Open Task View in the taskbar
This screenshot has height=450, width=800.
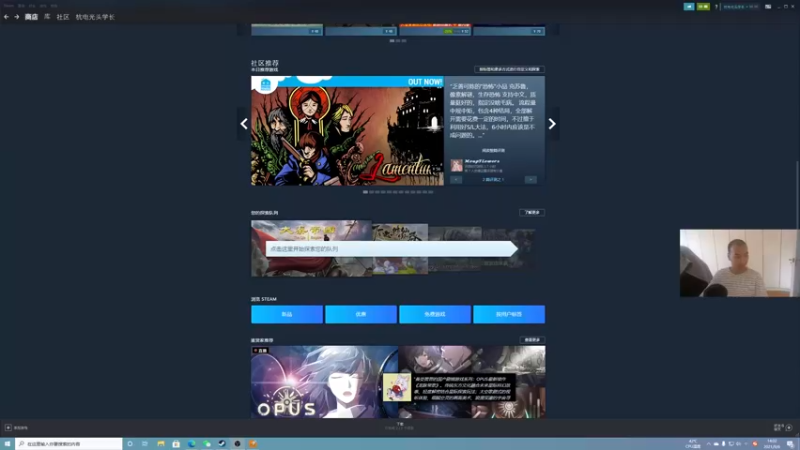tap(145, 444)
